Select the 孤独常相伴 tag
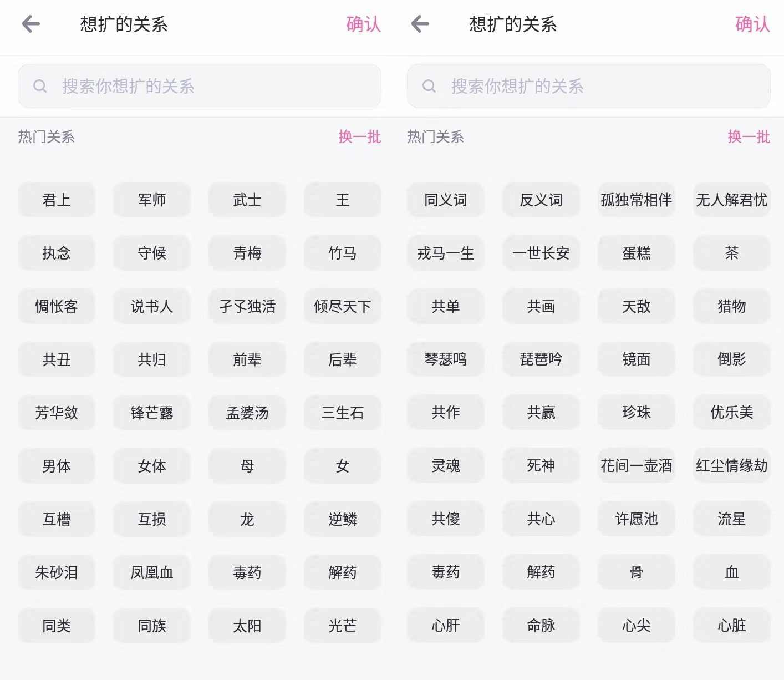The height and width of the screenshot is (680, 784). tap(637, 200)
